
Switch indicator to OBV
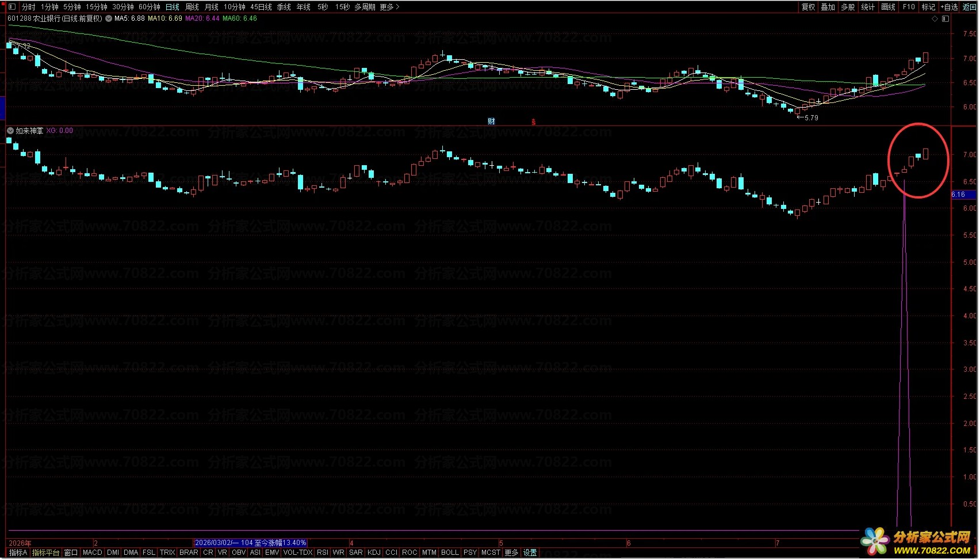(239, 553)
